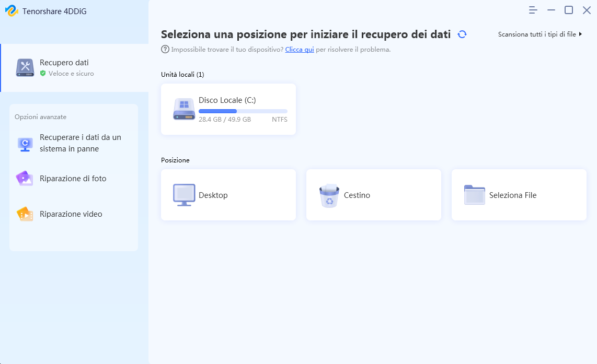Screen dimensions: 597x364
Task: Open the hamburger menu in title bar
Action: [x=533, y=10]
